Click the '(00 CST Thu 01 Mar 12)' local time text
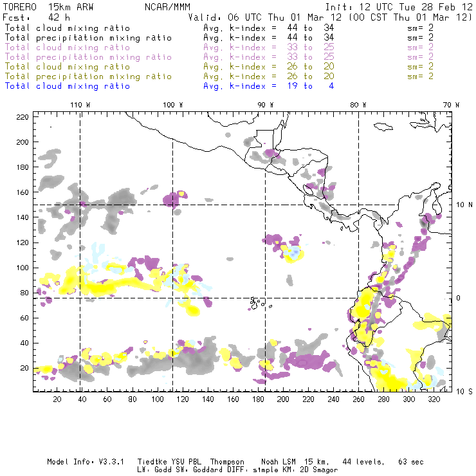Image resolution: width=476 pixels, height=476 pixels. (x=410, y=17)
